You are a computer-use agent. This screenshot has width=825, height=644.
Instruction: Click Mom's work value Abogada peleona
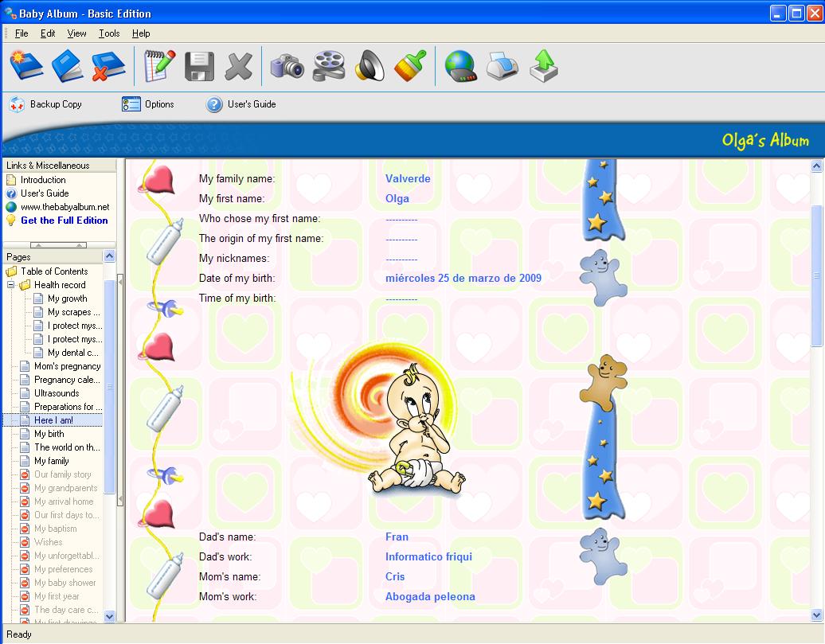(x=430, y=597)
